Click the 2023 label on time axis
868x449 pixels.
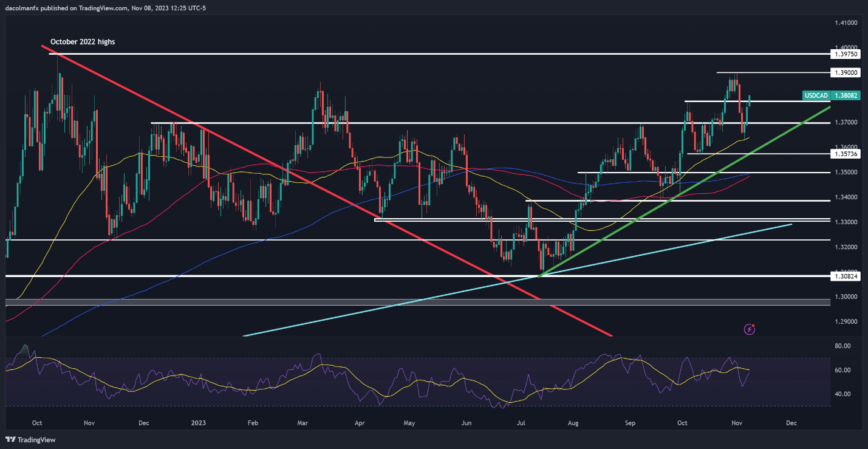tap(200, 422)
